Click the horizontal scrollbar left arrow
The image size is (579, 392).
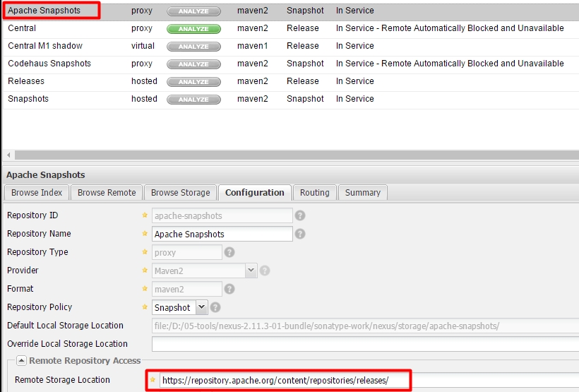[8, 155]
